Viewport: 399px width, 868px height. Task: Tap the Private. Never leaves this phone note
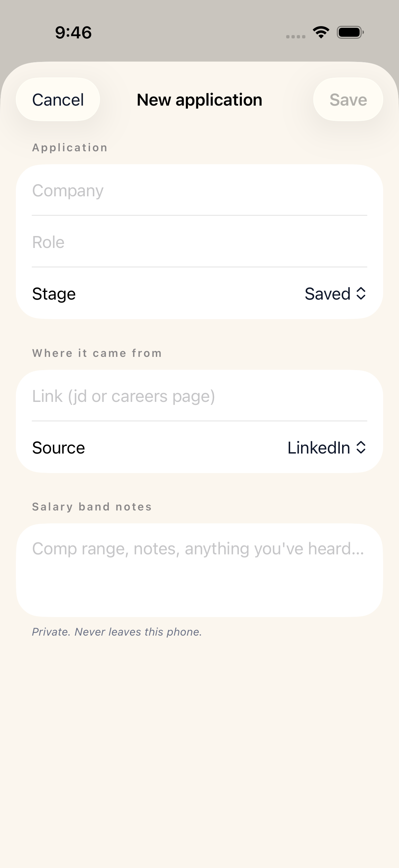tap(117, 632)
